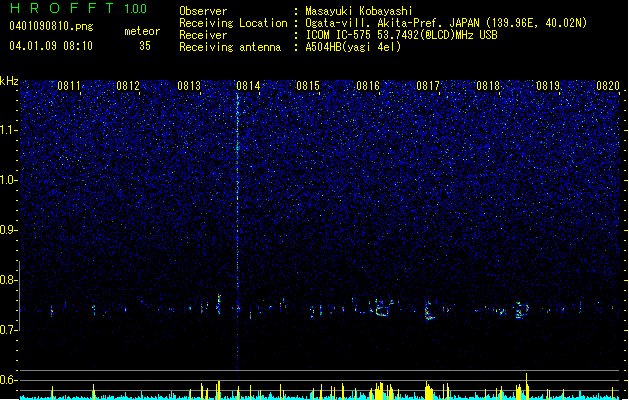Click the ICOM IC-575 receiver text
The width and height of the screenshot is (629, 400).
(401, 35)
